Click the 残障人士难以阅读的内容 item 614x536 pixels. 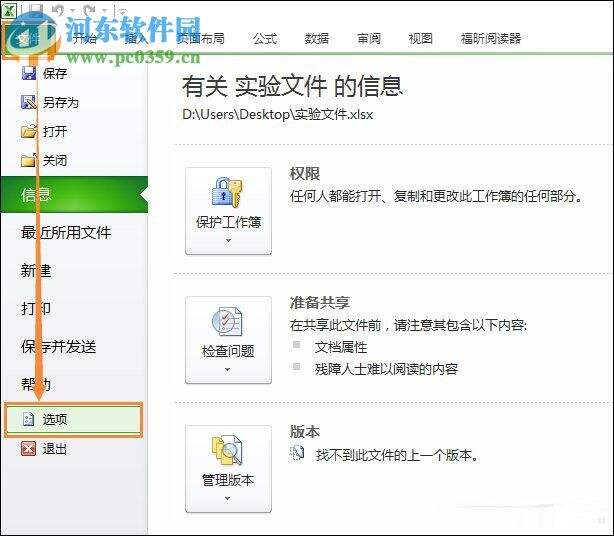coord(386,369)
